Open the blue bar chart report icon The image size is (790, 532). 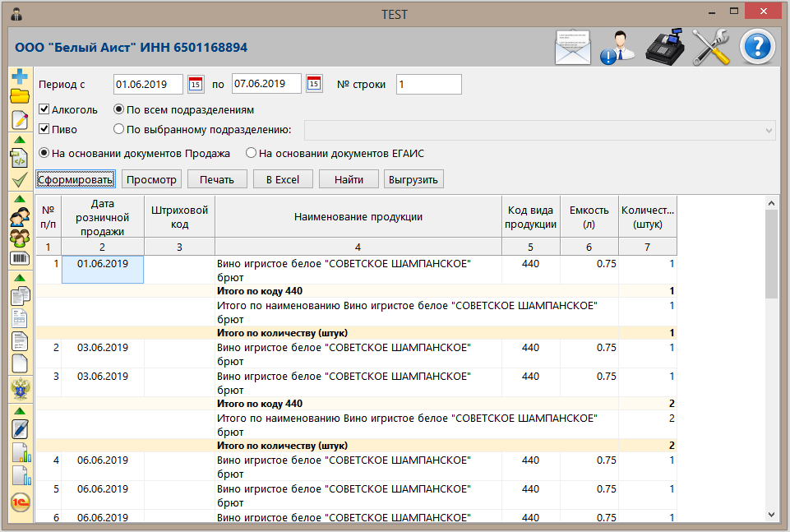point(21,475)
